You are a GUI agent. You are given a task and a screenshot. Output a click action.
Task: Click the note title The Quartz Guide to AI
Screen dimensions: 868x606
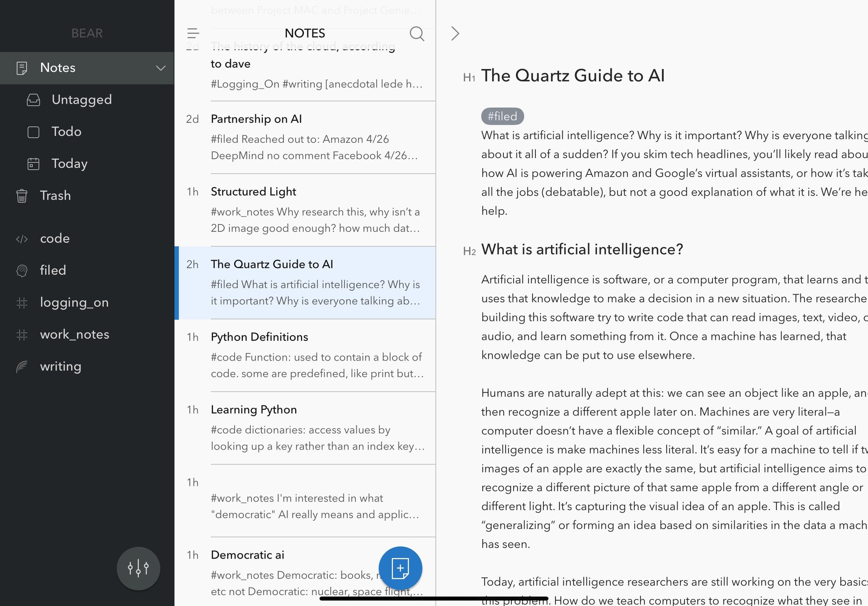(573, 76)
